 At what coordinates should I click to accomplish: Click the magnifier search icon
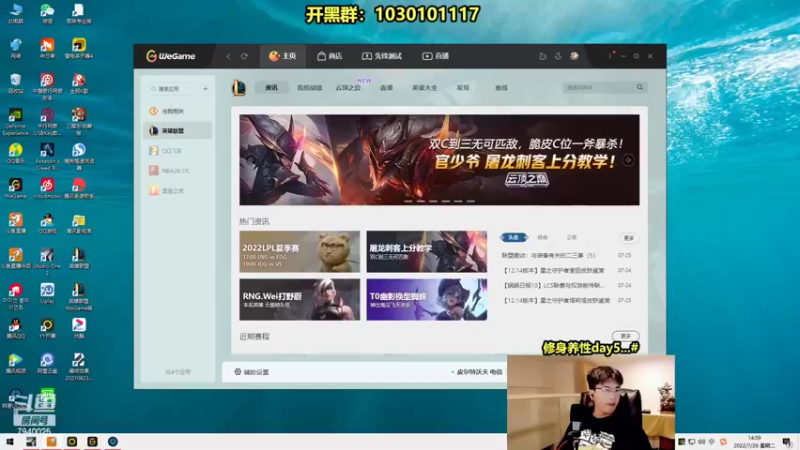coord(640,87)
